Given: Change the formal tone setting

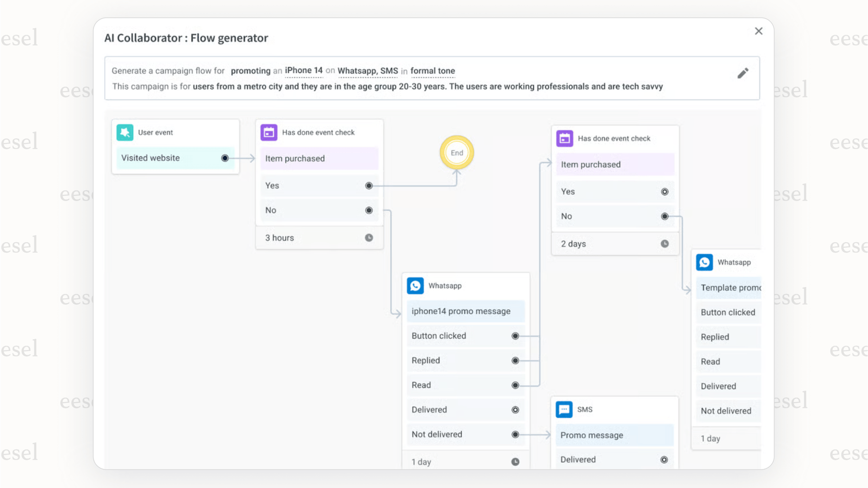Looking at the screenshot, I should pyautogui.click(x=433, y=71).
